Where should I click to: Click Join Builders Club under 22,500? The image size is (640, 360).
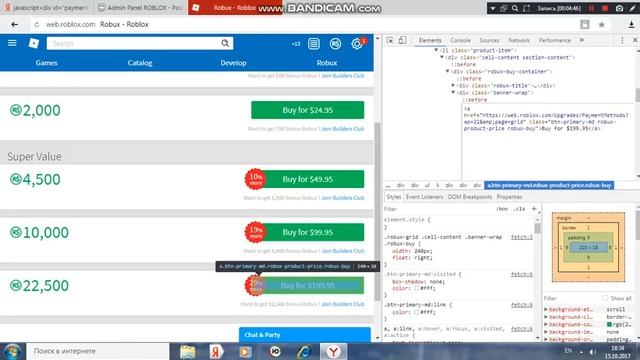[x=343, y=304]
